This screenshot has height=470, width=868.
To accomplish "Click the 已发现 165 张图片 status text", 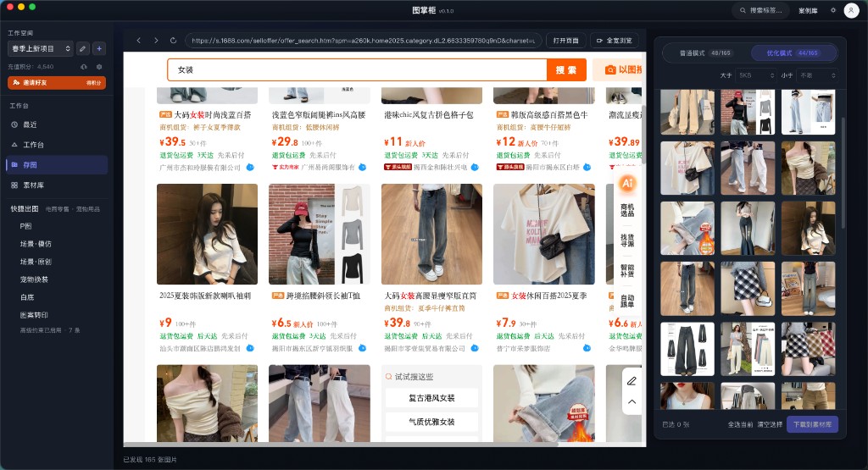I will 150,460.
